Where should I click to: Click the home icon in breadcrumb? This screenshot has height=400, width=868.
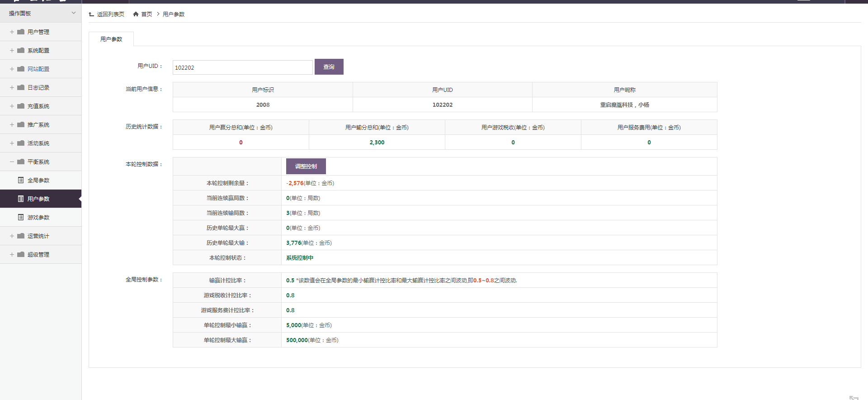click(x=136, y=14)
